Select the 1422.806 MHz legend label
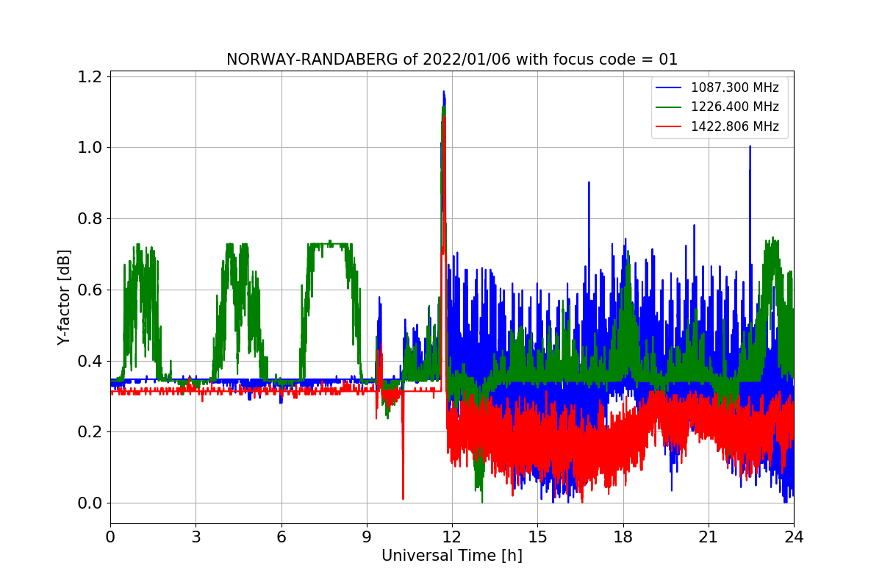This screenshot has width=882, height=588. coord(735,126)
